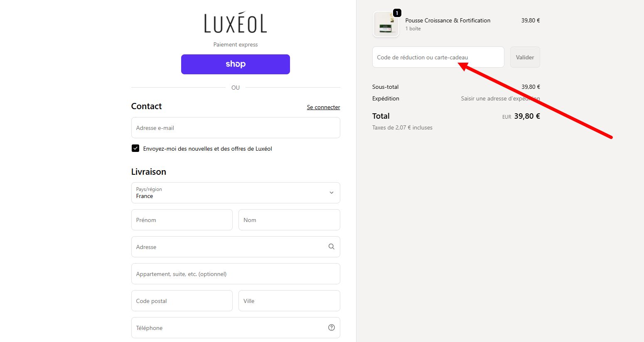Open the Pousse Croissance product thumbnail
The image size is (644, 342).
point(386,24)
